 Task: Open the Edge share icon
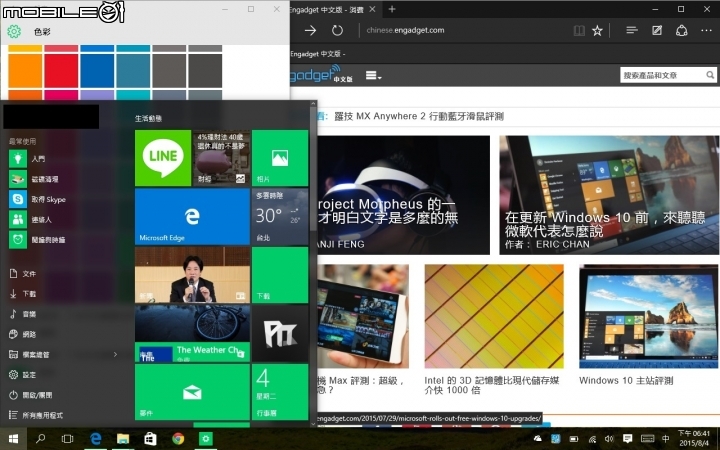[x=681, y=30]
